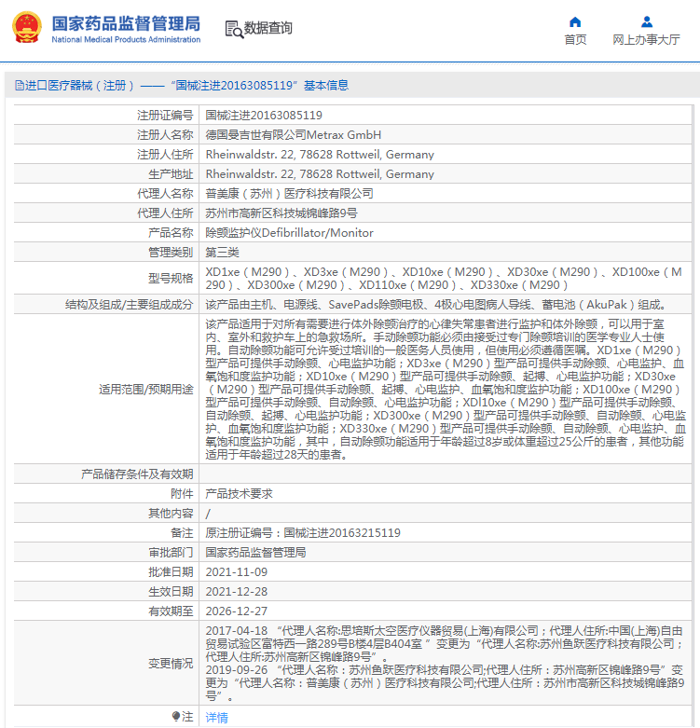Click the approval date 2021-11-09
This screenshot has height=728, width=700.
[x=237, y=572]
